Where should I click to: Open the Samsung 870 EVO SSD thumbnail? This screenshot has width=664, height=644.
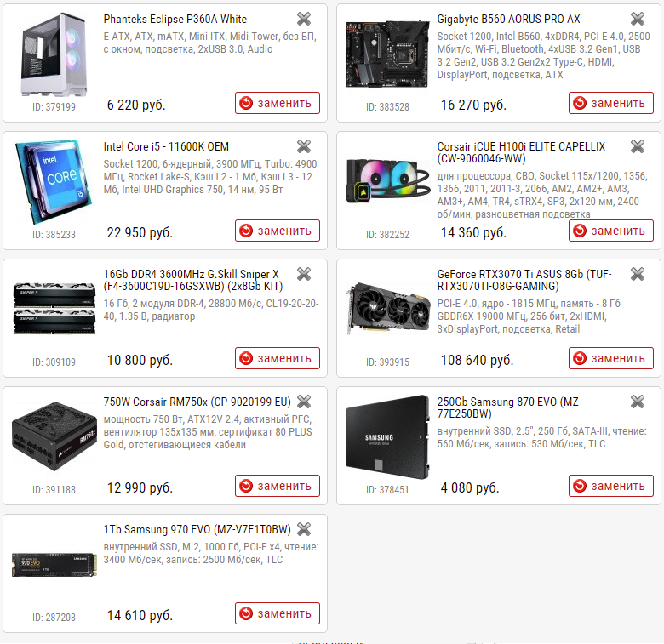387,436
